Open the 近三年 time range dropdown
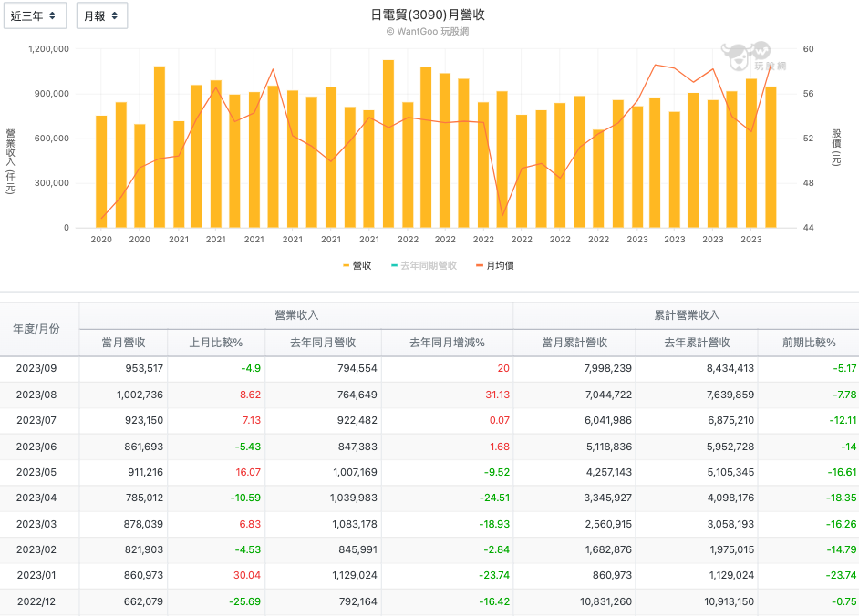Image resolution: width=859 pixels, height=616 pixels. coord(35,15)
